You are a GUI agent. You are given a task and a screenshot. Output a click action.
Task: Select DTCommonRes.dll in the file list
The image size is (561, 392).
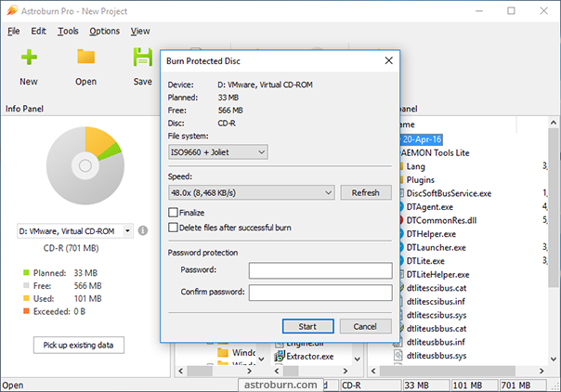click(x=441, y=220)
